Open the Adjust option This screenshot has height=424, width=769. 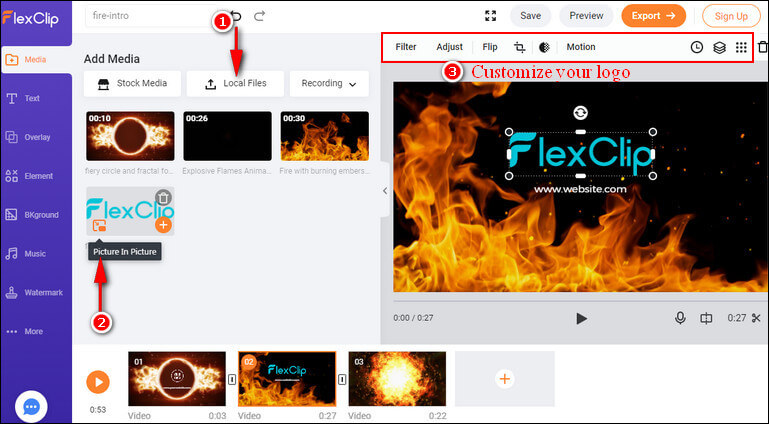[x=449, y=47]
